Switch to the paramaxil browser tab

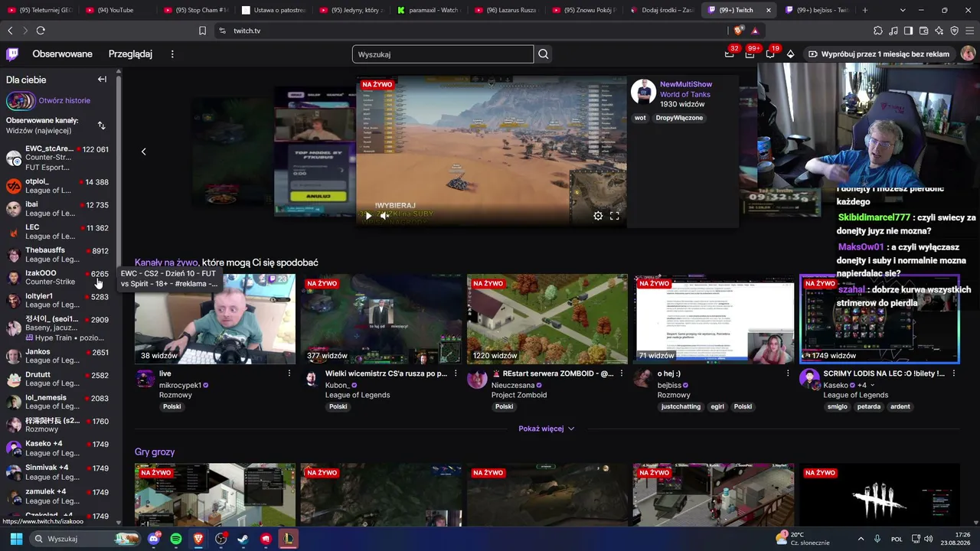428,10
